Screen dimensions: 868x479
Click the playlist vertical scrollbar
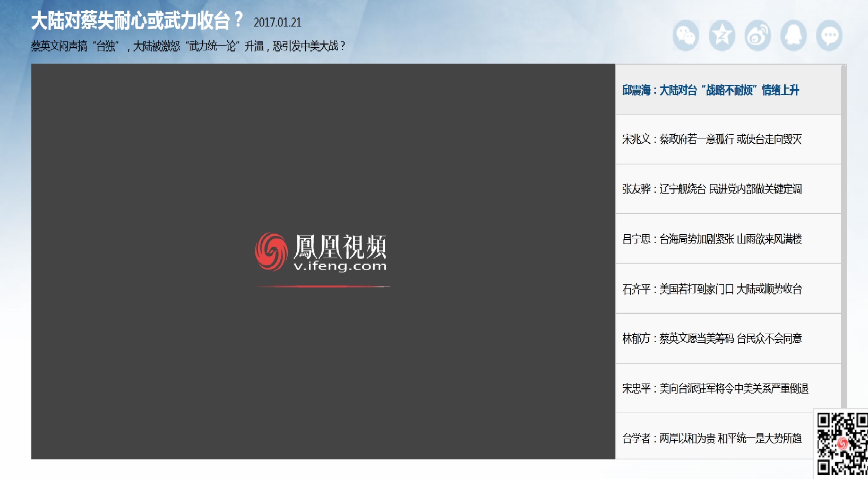tap(844, 236)
